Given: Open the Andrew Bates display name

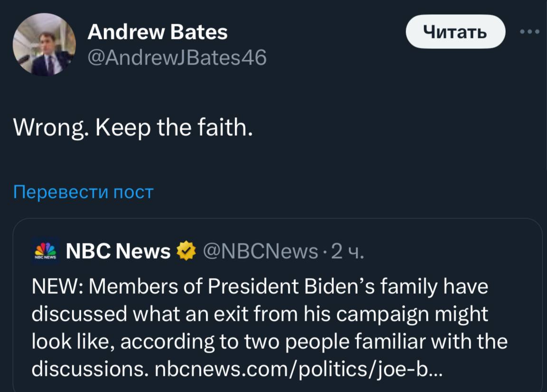Looking at the screenshot, I should coord(158,32).
